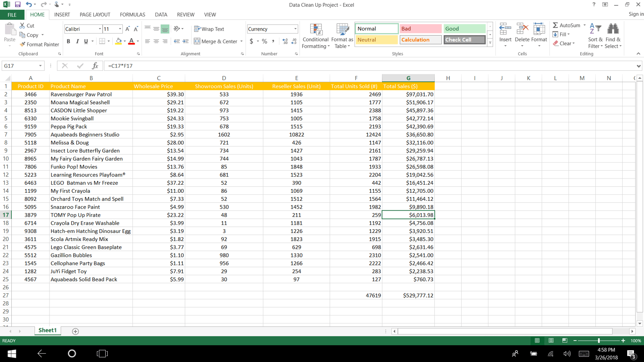The height and width of the screenshot is (362, 644).
Task: Click the Clear button in Editing
Action: click(563, 44)
